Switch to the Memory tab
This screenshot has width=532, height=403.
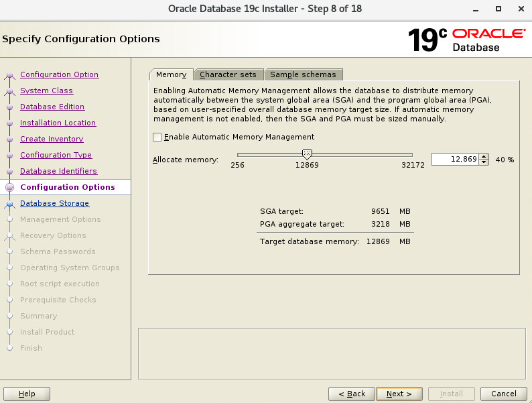pos(171,74)
